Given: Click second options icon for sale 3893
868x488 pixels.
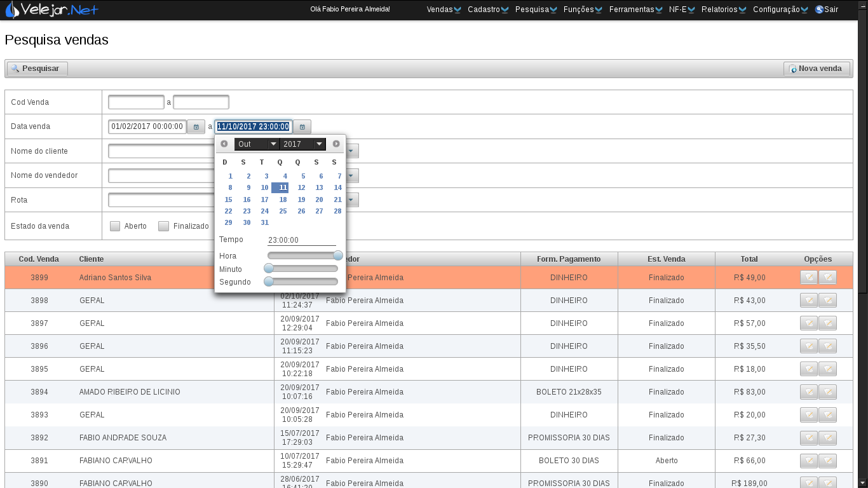Looking at the screenshot, I should pyautogui.click(x=827, y=415).
